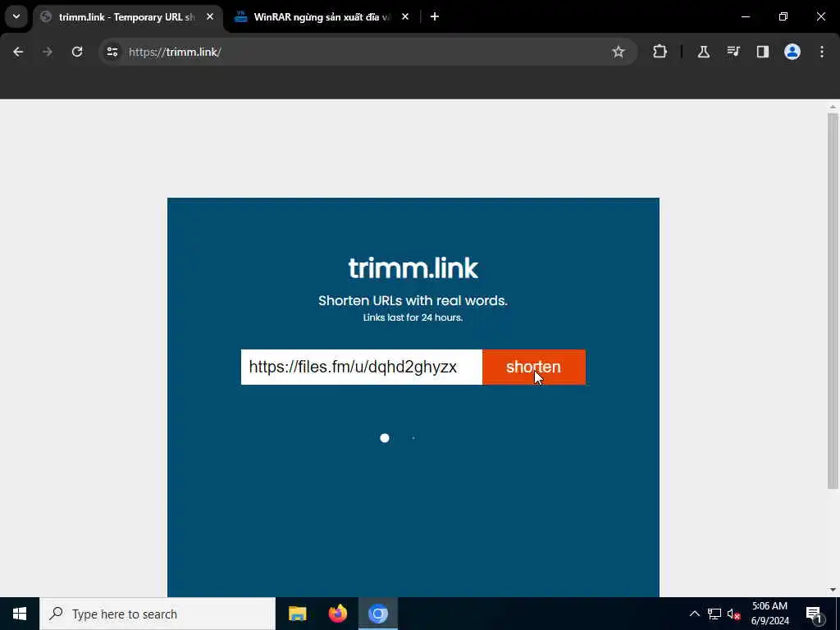This screenshot has height=630, width=840.
Task: Open the network tray icon
Action: [x=714, y=614]
